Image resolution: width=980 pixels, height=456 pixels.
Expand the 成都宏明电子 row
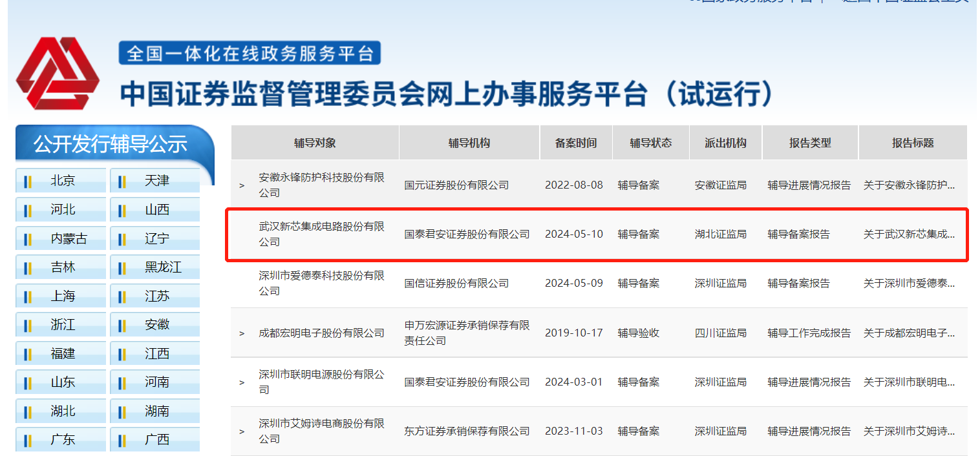click(x=242, y=333)
